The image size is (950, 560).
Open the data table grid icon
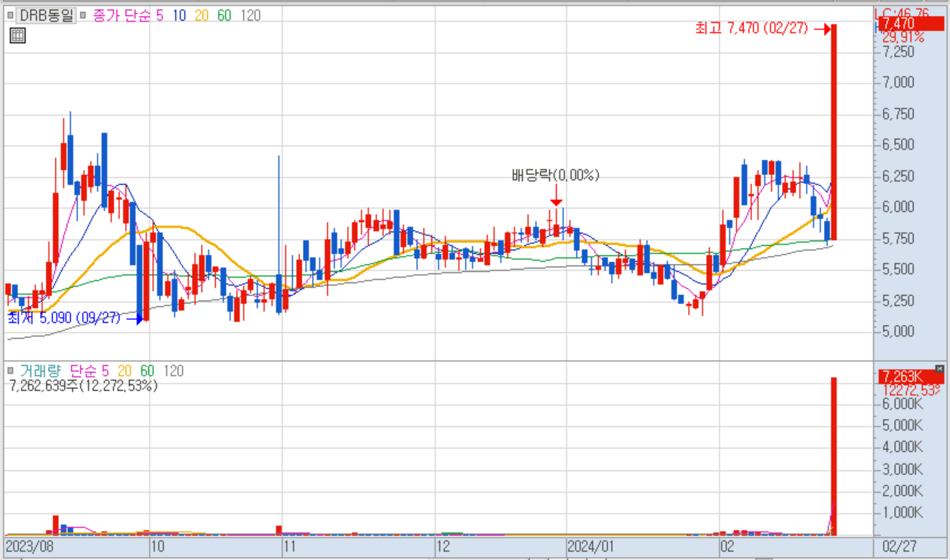click(17, 35)
